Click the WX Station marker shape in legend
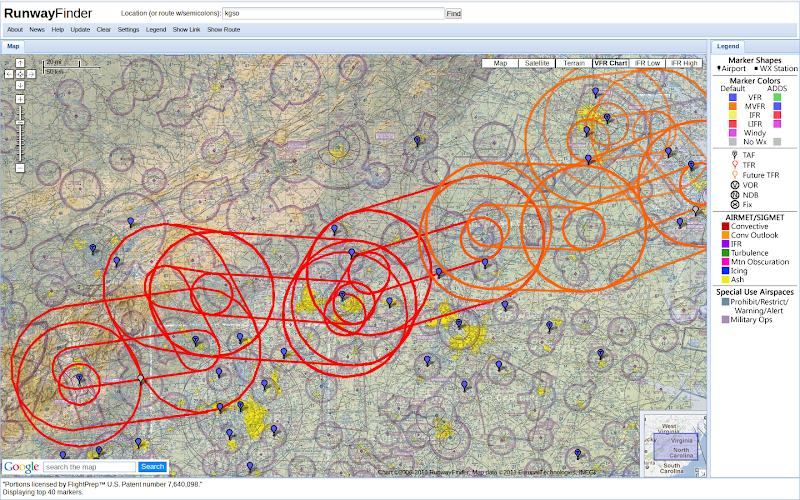The image size is (800, 500). pyautogui.click(x=756, y=68)
